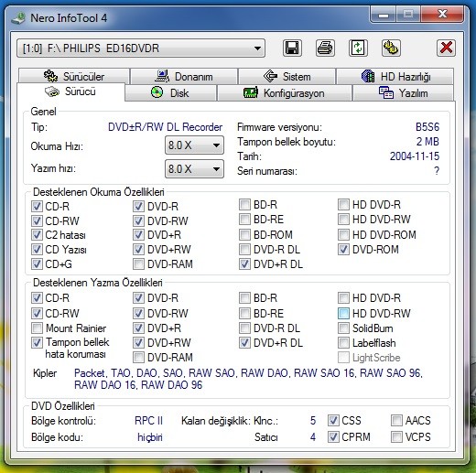
Task: Toggle VCPS checkbox
Action: (396, 437)
